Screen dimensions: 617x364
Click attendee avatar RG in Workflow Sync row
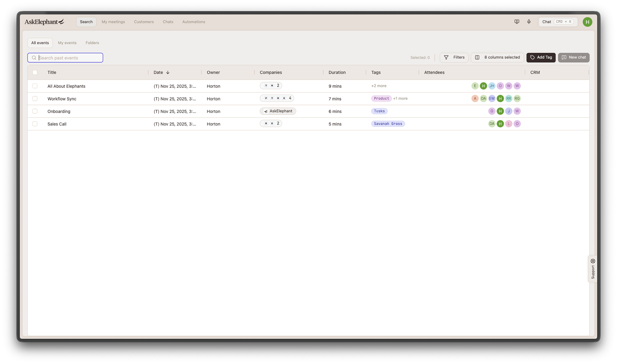(x=517, y=99)
